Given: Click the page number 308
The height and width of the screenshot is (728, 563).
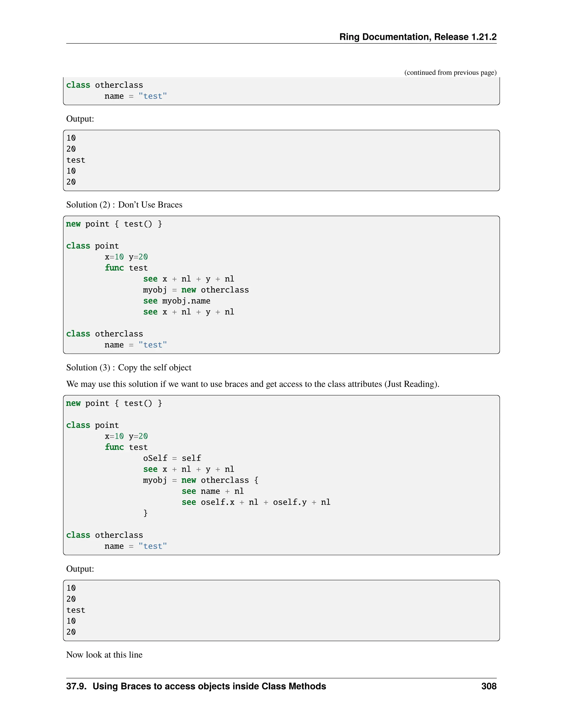Looking at the screenshot, I should (x=489, y=686).
